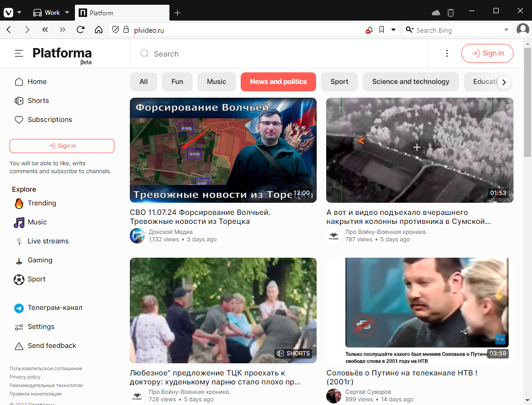Go forward to next page
Image resolution: width=532 pixels, height=405 pixels.
[27, 30]
